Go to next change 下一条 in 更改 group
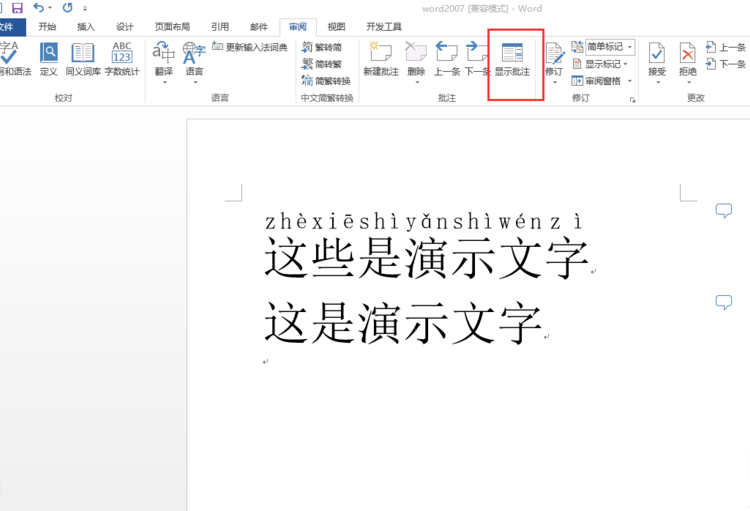Viewport: 750px width, 511px height. [726, 64]
